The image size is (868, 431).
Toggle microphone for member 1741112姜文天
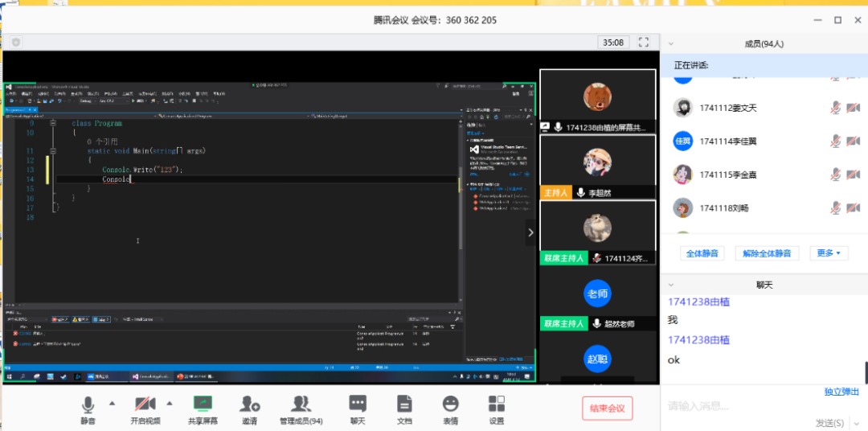[836, 108]
